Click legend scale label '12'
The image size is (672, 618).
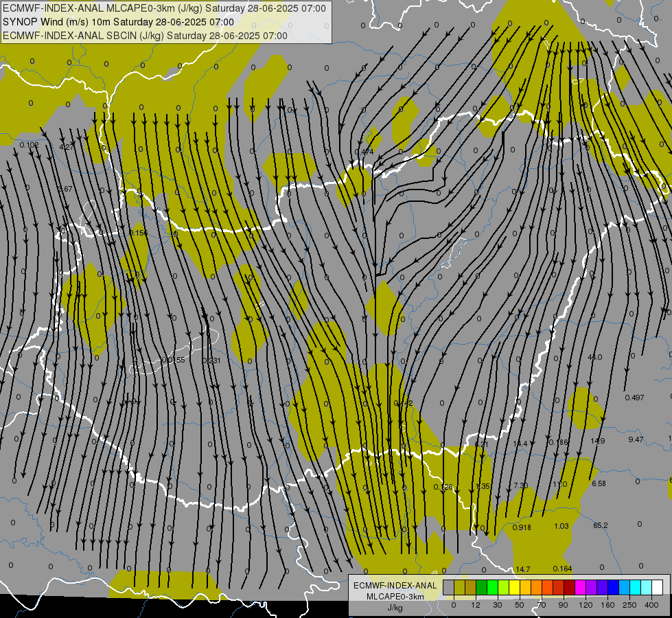[476, 605]
